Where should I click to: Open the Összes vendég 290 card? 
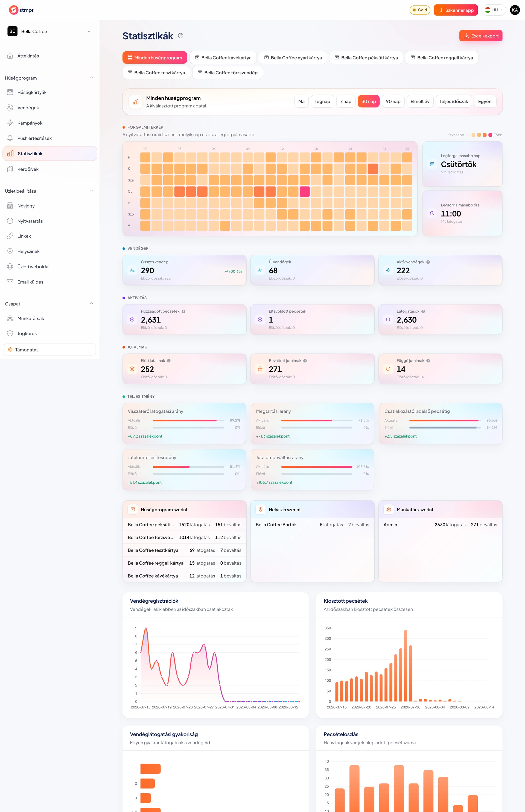point(184,270)
